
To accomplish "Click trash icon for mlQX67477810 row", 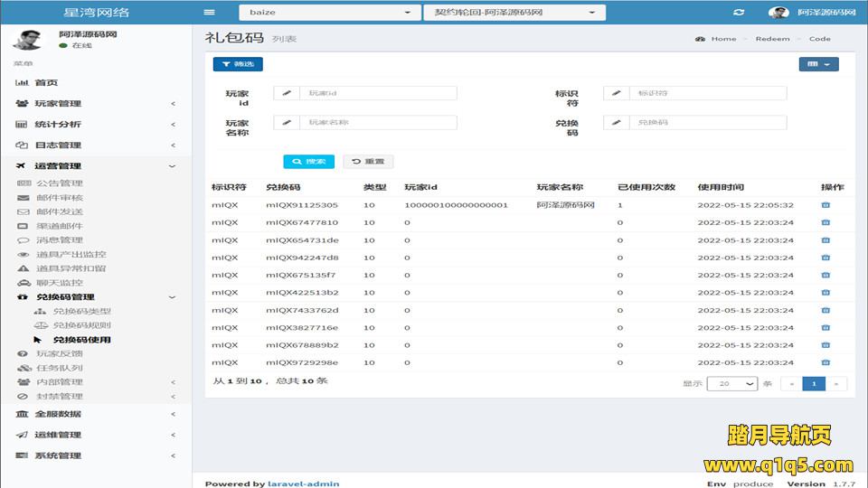I will click(x=825, y=222).
